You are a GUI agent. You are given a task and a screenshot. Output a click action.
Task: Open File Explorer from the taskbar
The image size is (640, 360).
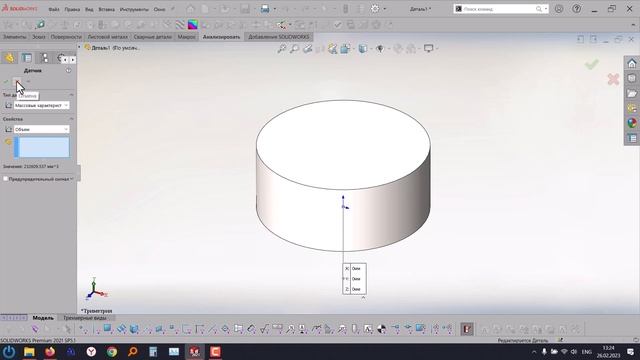coord(29,351)
